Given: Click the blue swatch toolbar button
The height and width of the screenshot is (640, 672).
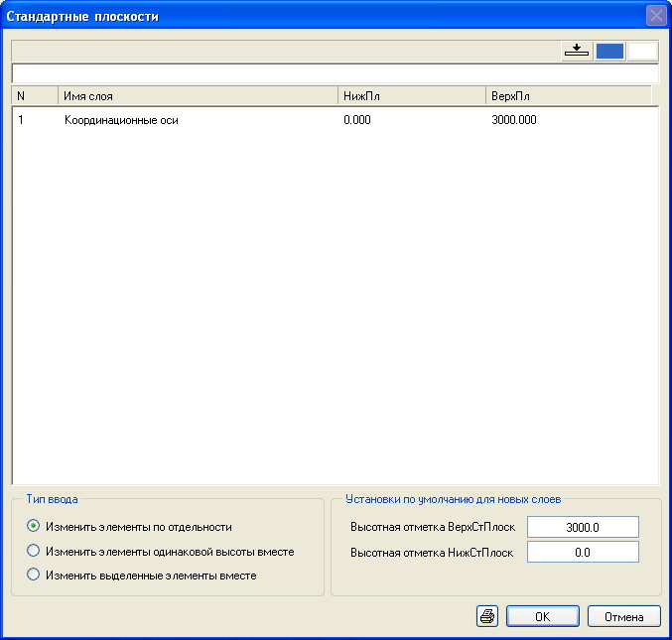Looking at the screenshot, I should [x=609, y=51].
